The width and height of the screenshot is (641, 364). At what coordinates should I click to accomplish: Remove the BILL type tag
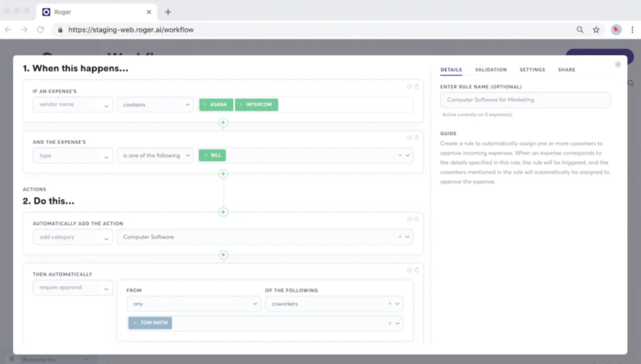(x=205, y=155)
